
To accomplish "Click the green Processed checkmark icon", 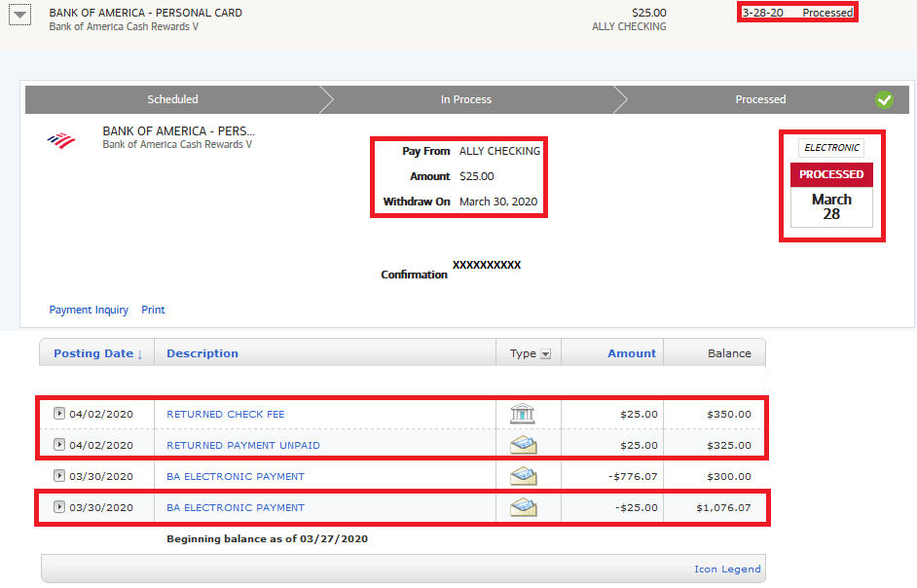I will [884, 100].
